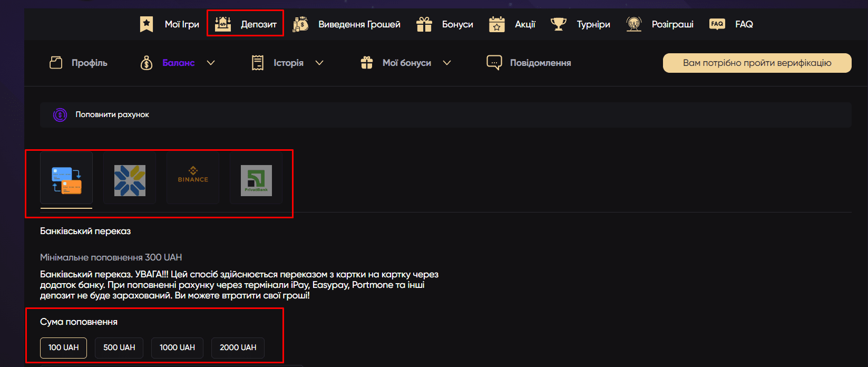Click the Історія receipt icon

[258, 63]
